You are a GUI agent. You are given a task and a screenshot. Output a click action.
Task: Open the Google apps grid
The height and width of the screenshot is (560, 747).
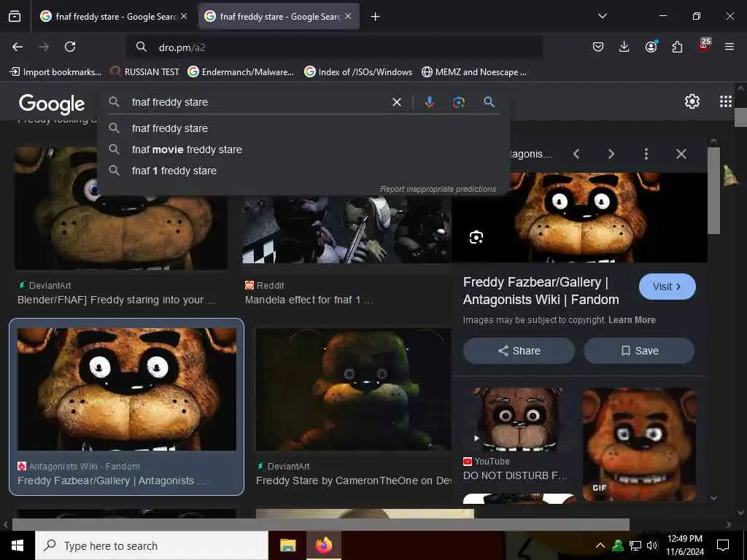[x=726, y=101]
